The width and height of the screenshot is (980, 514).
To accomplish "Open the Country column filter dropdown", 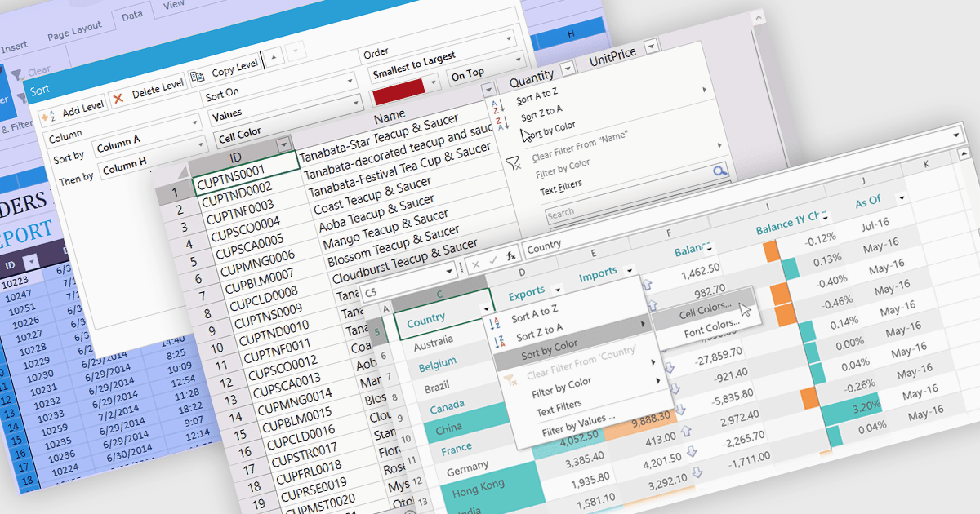I will click(x=487, y=308).
